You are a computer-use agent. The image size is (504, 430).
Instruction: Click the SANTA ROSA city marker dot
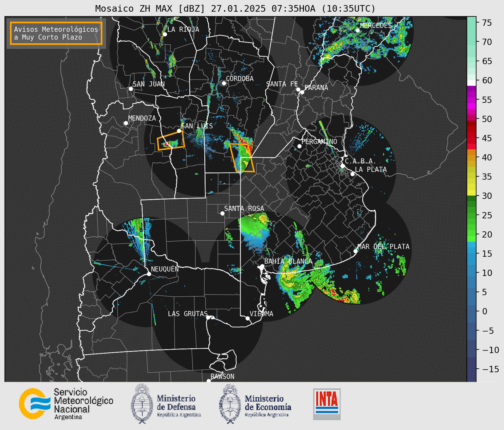click(x=222, y=213)
